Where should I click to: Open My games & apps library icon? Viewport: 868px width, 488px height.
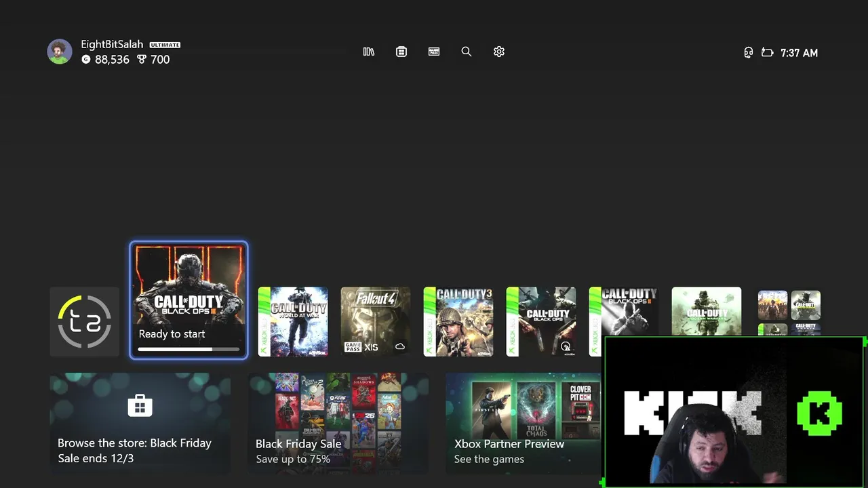(369, 52)
